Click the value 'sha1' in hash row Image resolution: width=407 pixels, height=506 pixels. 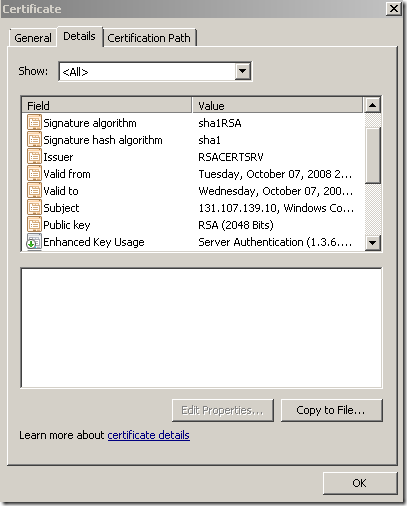[x=209, y=140]
